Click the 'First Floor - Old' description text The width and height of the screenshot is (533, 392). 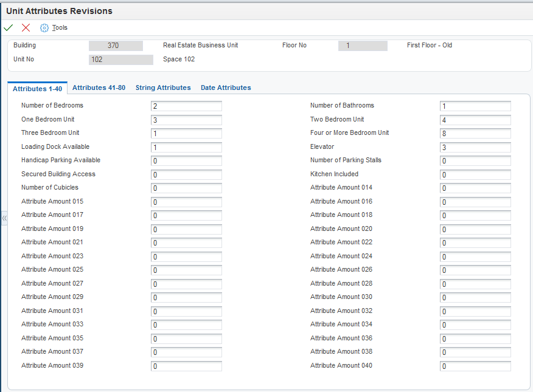(x=430, y=45)
